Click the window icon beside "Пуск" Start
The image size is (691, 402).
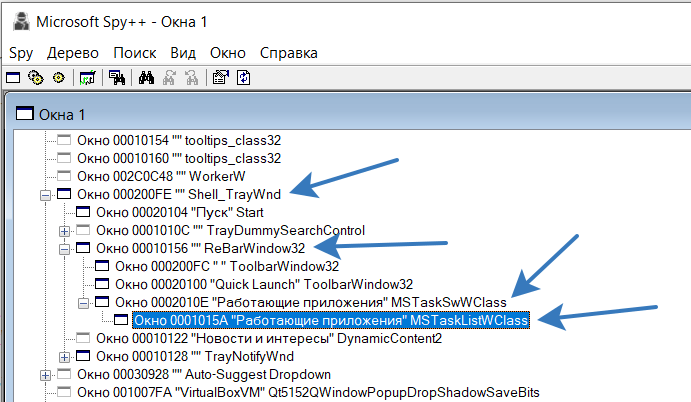[x=83, y=212]
